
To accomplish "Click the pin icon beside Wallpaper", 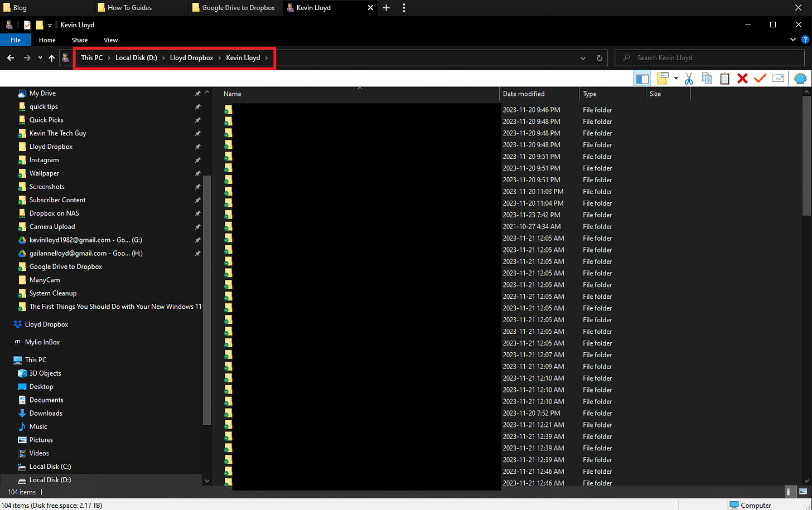I will [x=197, y=173].
